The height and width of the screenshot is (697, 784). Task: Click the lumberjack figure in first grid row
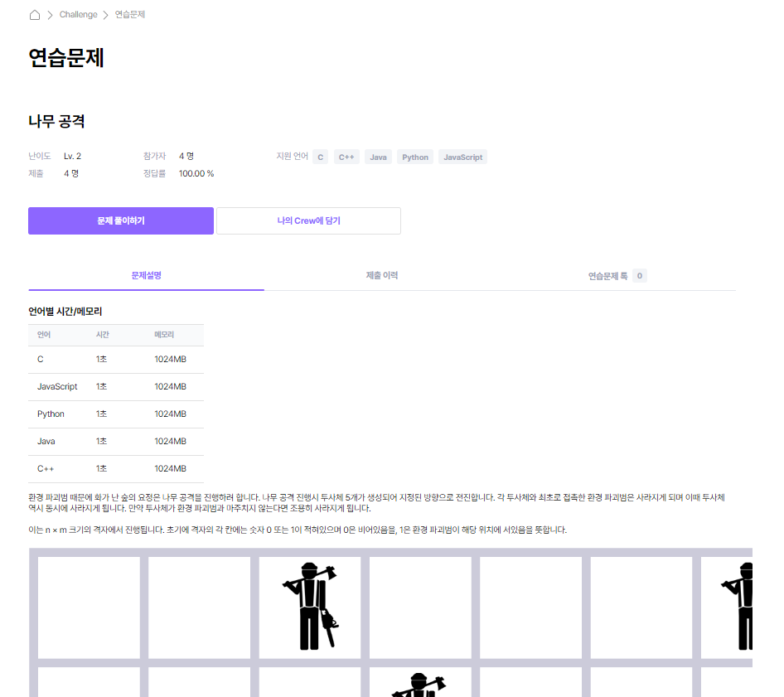coord(310,607)
